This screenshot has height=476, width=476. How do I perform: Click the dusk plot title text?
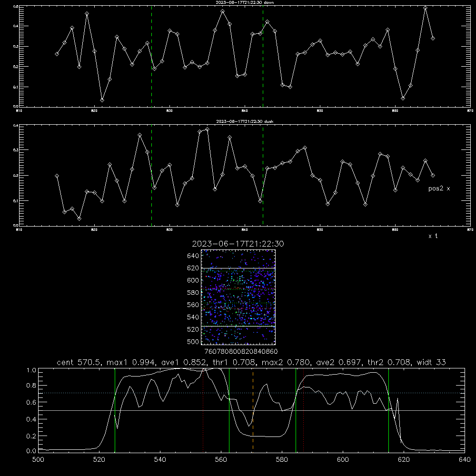click(x=245, y=121)
